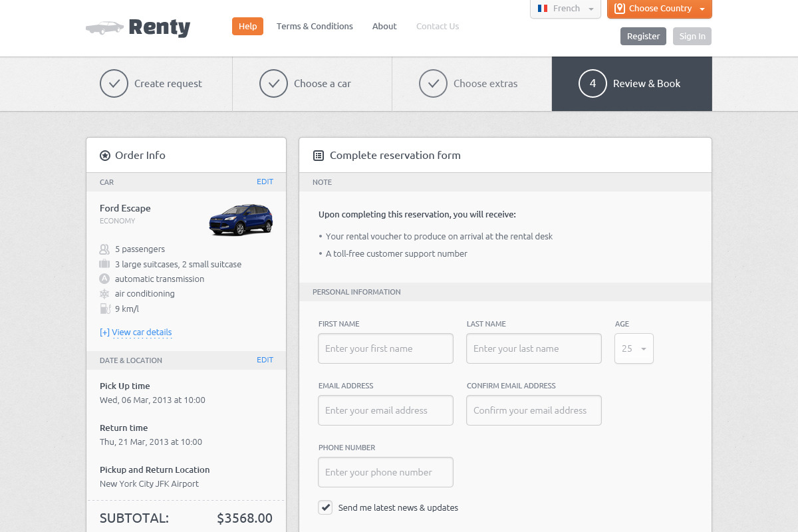Image resolution: width=798 pixels, height=532 pixels.
Task: Open the Choose Country dropdown
Action: 660,9
